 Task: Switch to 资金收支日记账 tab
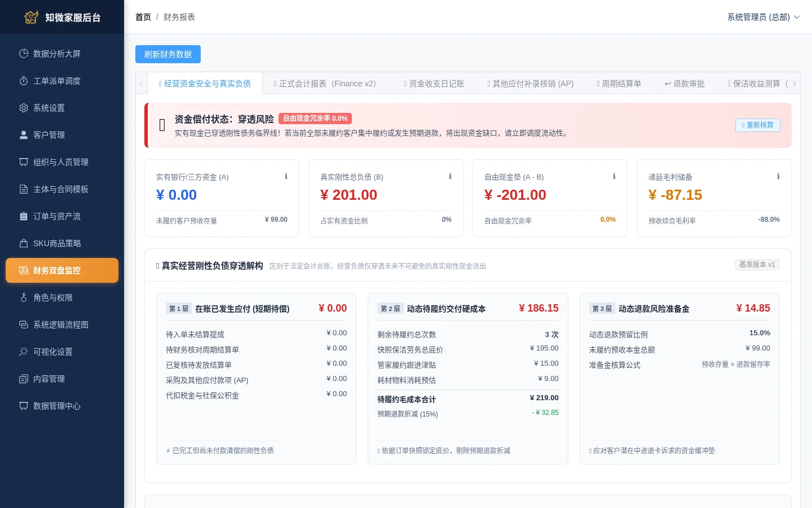point(434,84)
